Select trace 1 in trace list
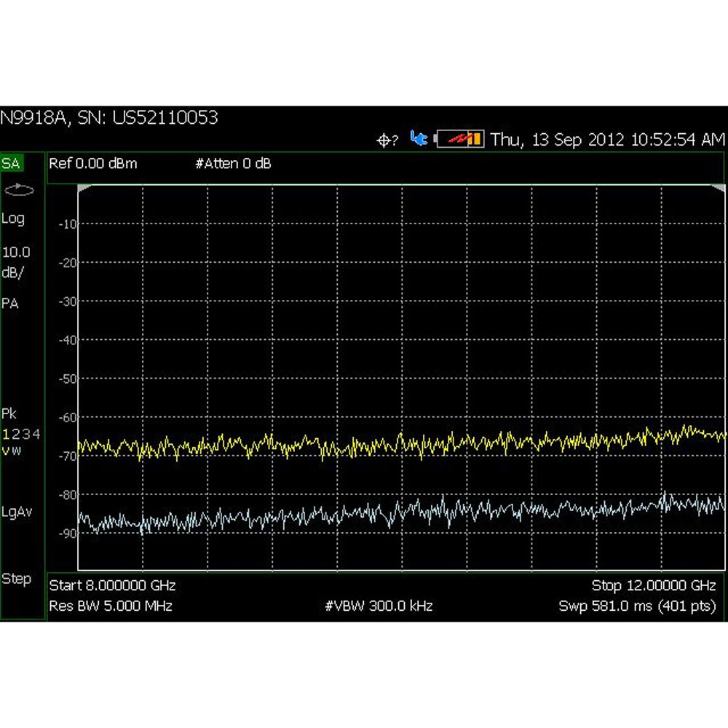 click(7, 435)
